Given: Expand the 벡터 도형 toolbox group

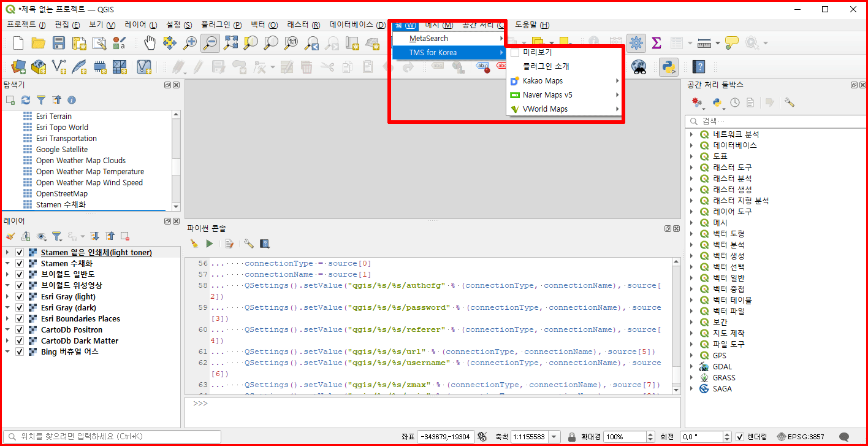Looking at the screenshot, I should pyautogui.click(x=691, y=234).
